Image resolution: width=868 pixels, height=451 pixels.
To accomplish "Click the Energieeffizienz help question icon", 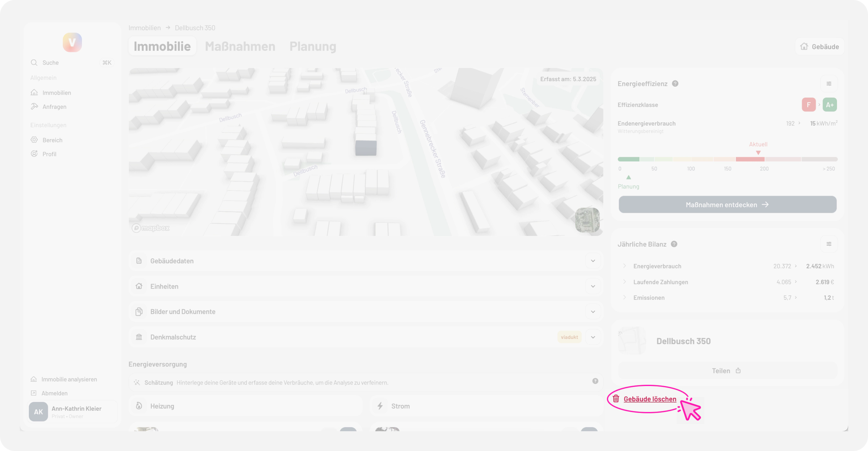I will click(x=675, y=84).
